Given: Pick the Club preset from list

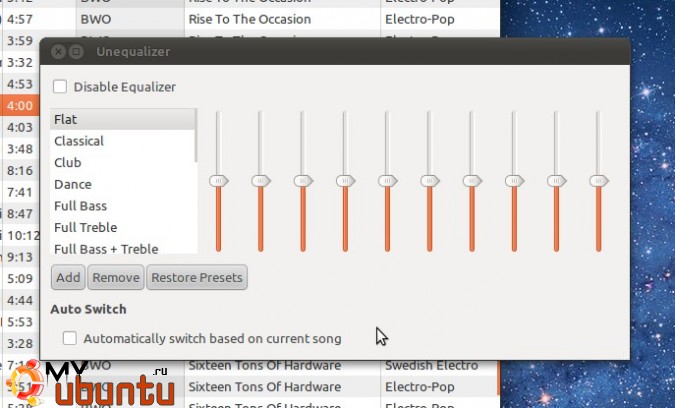Looking at the screenshot, I should [x=120, y=163].
